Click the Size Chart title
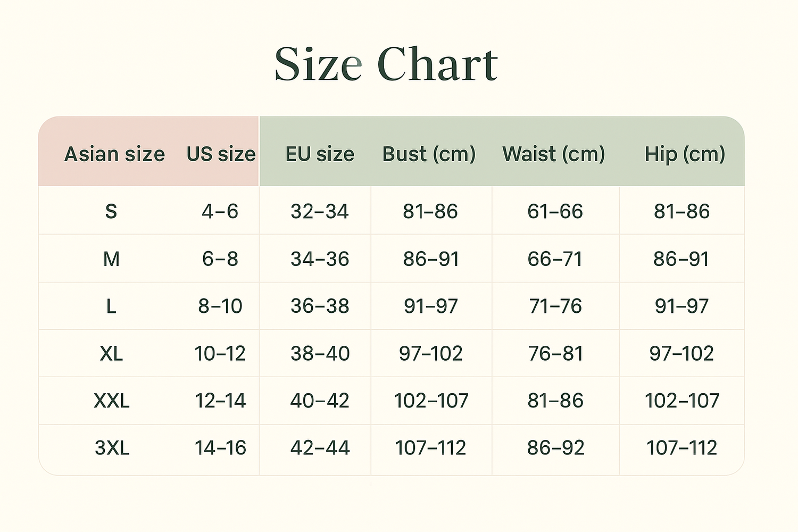 tap(386, 65)
